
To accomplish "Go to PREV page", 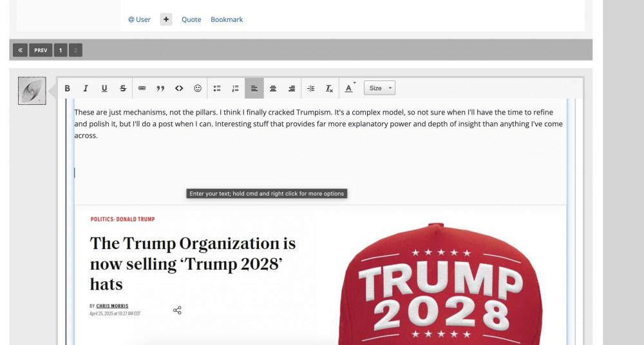I will click(41, 50).
